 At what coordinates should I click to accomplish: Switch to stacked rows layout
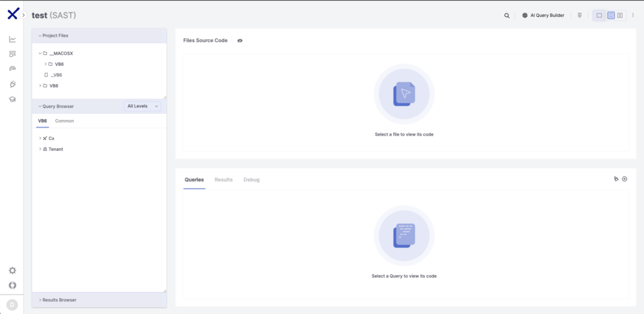pos(611,16)
